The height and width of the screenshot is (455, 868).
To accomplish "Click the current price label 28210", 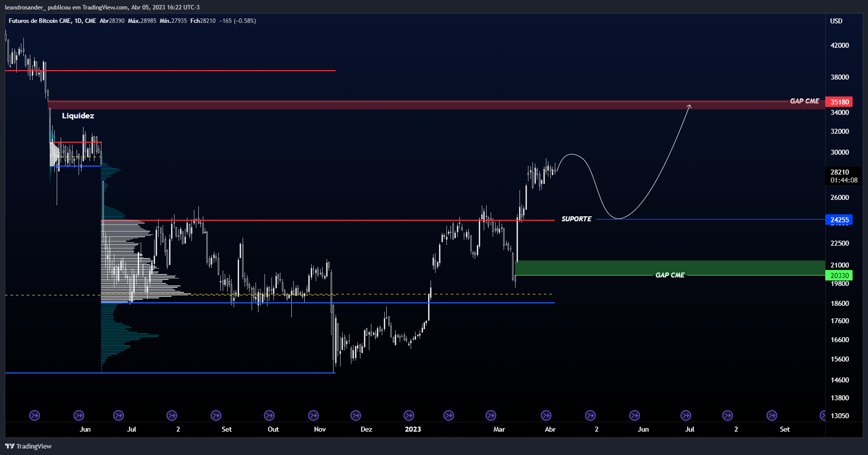I will [x=843, y=176].
